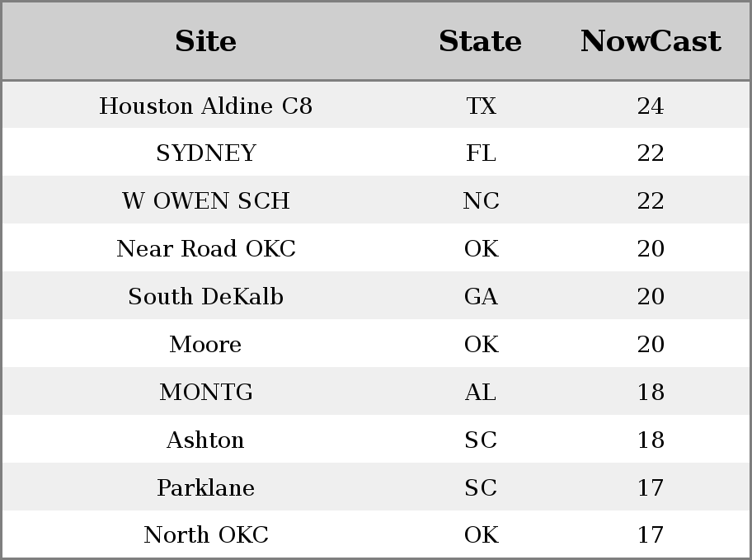752x560 pixels.
Task: Click the AL state cell
Action: tap(481, 393)
